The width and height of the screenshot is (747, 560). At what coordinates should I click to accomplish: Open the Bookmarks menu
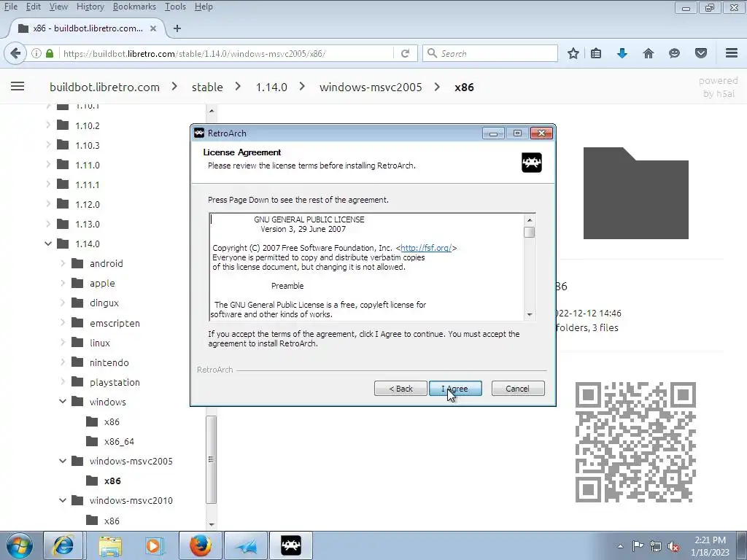coord(134,7)
